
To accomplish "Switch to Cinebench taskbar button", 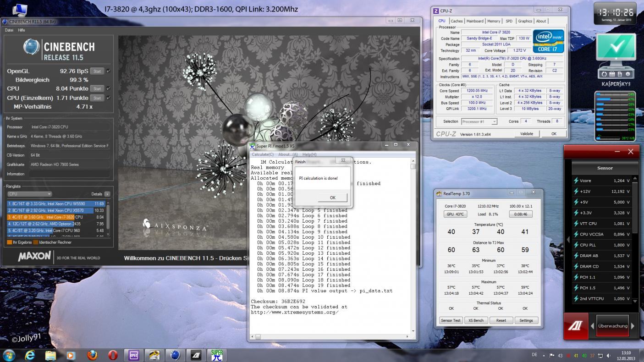I will point(175,355).
